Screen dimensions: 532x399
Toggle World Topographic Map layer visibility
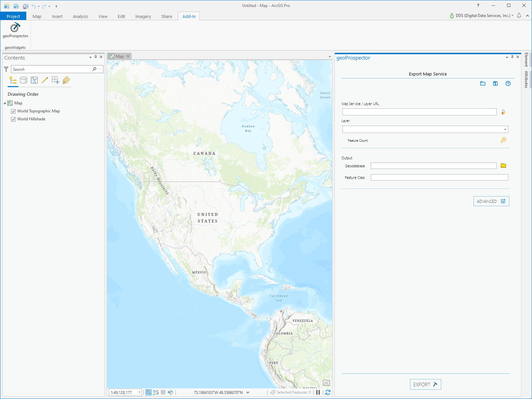[x=13, y=111]
